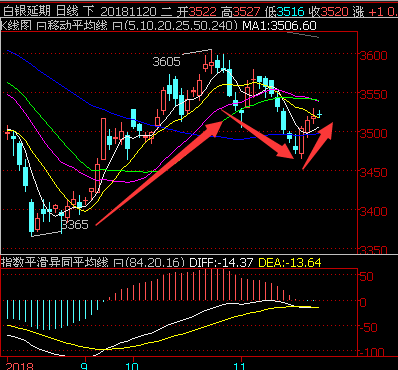
Task: Click the 3500 price axis label
Action: 373,133
